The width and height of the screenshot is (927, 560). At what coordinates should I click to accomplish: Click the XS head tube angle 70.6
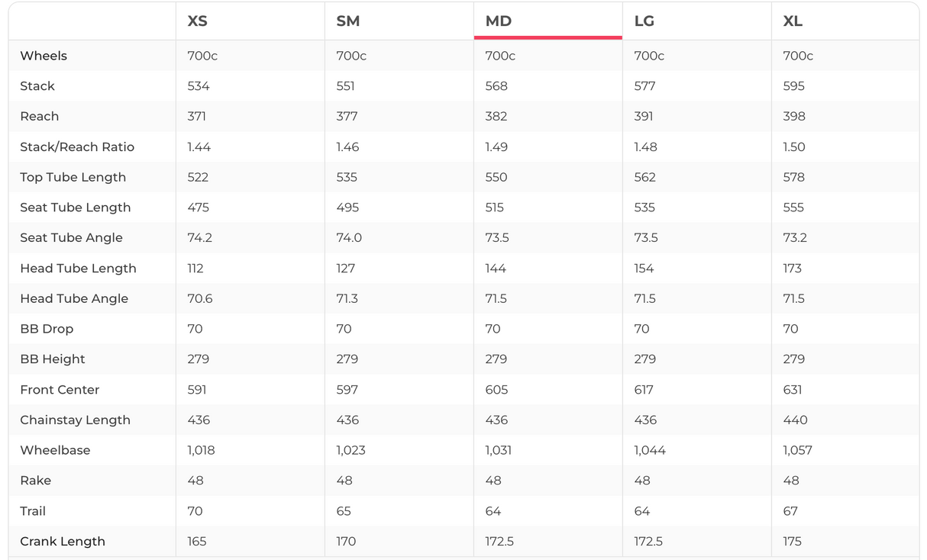point(200,298)
